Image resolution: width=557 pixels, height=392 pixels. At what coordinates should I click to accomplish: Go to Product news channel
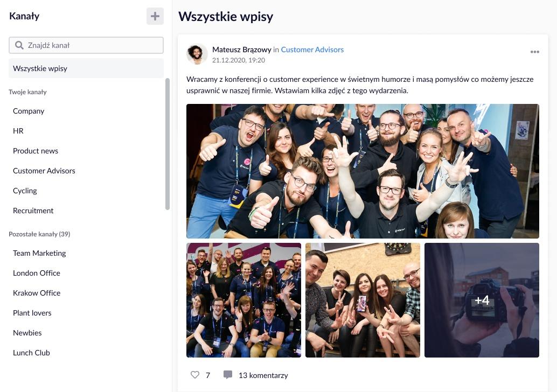click(36, 151)
